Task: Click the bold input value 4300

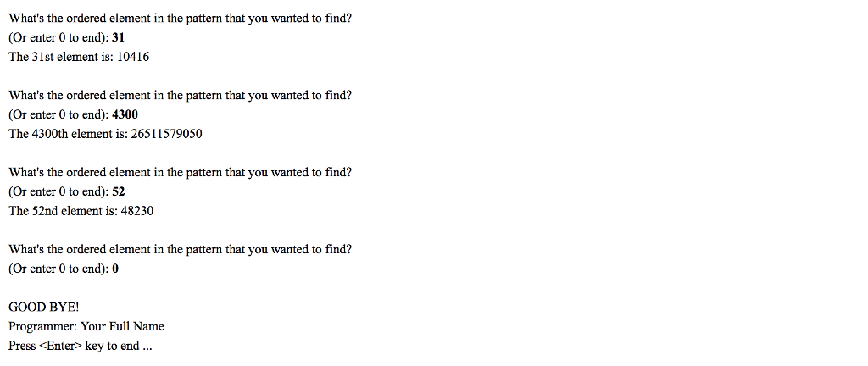Action: (125, 114)
